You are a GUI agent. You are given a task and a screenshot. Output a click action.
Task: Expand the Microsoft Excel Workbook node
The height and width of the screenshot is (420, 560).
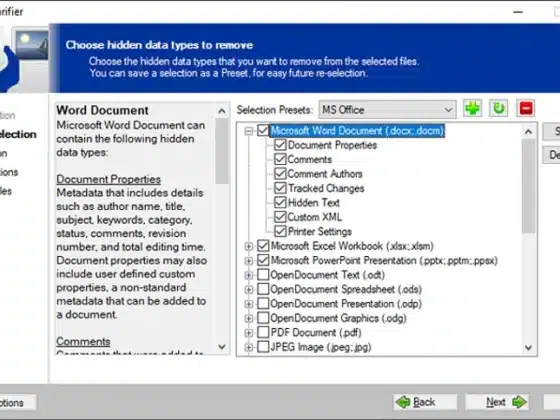(x=249, y=246)
